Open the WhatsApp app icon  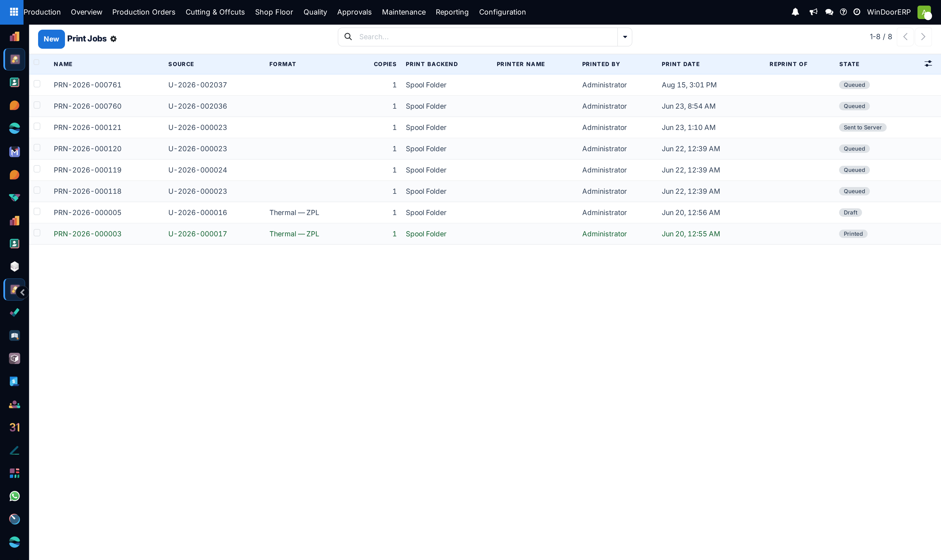[14, 496]
